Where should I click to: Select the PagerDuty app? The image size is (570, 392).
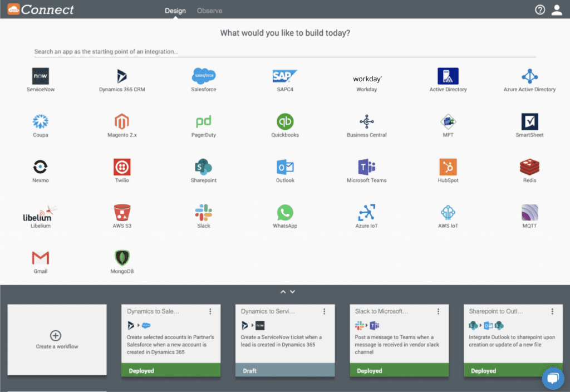pyautogui.click(x=204, y=121)
